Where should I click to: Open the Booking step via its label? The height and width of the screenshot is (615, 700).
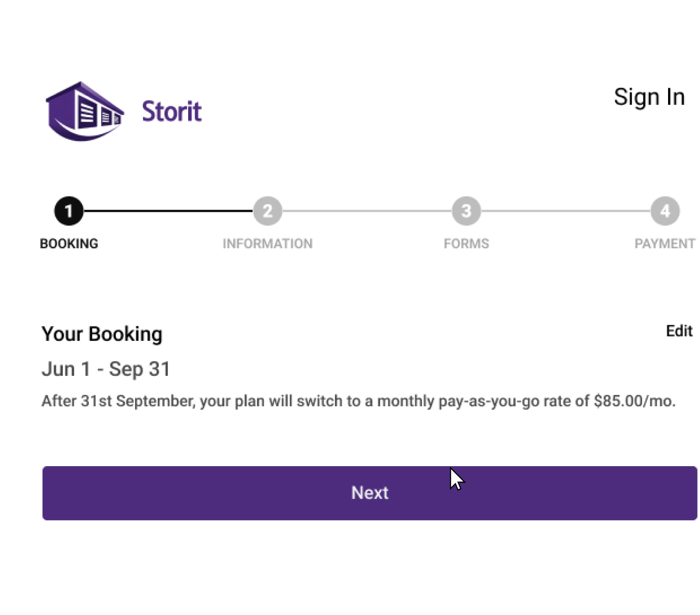pos(69,243)
